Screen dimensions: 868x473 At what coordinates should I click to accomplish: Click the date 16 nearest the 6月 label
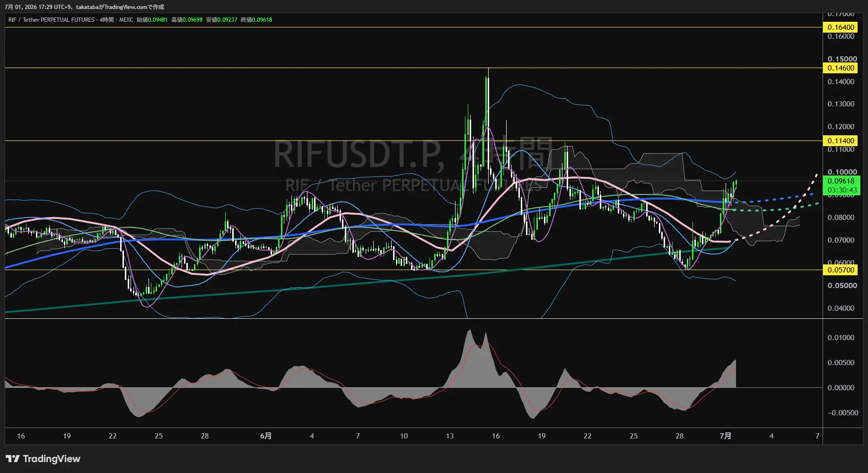point(496,436)
